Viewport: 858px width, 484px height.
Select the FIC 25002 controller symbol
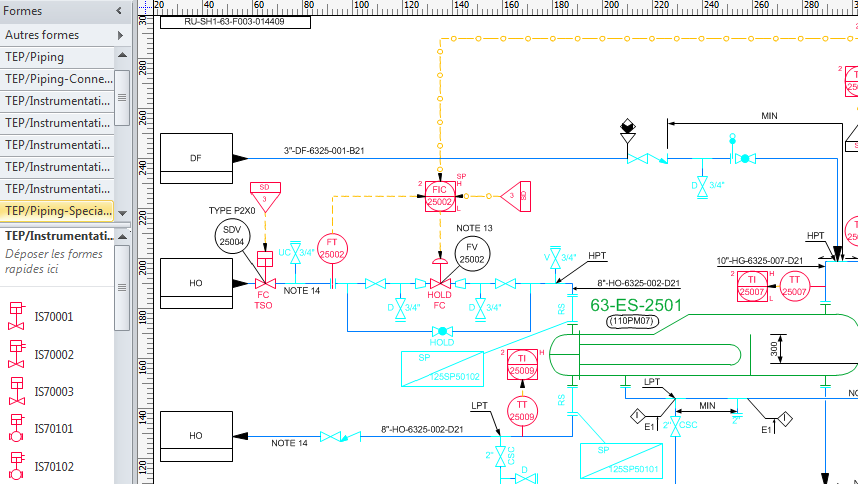440,196
